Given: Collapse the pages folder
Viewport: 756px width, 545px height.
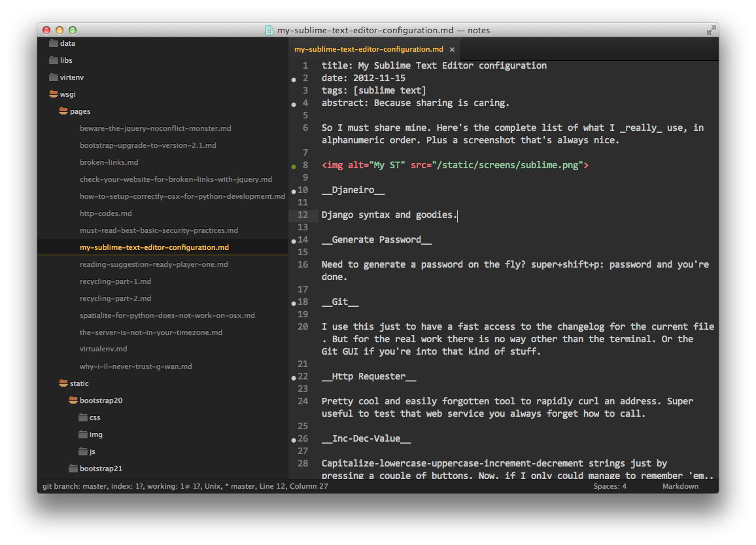Looking at the screenshot, I should 63,111.
